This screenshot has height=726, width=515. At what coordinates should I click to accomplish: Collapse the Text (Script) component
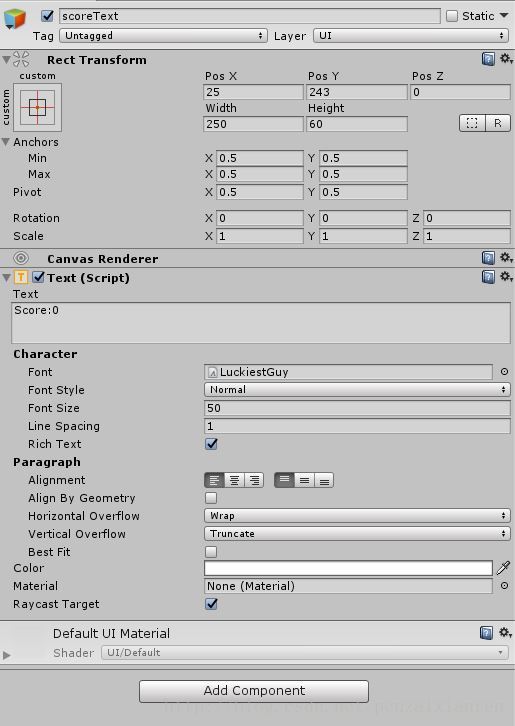[6, 278]
